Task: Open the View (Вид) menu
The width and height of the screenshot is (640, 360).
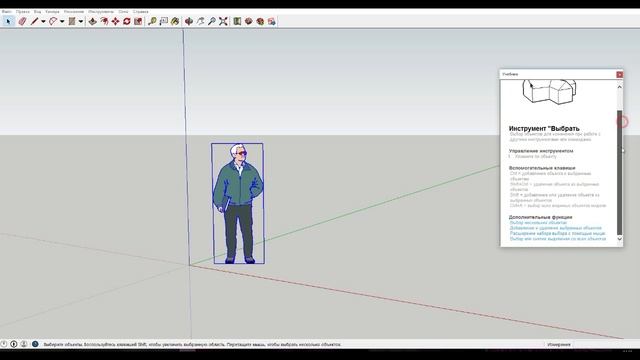Action: [x=37, y=12]
